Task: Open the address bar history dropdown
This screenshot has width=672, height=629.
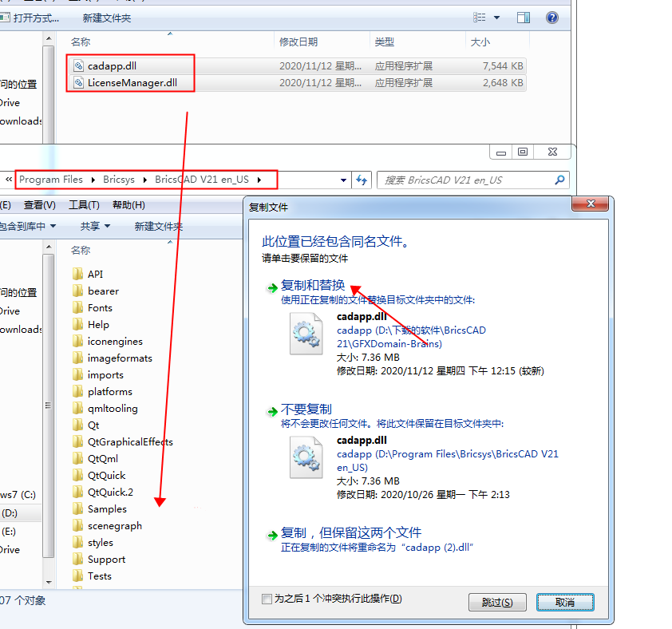Action: tap(343, 180)
